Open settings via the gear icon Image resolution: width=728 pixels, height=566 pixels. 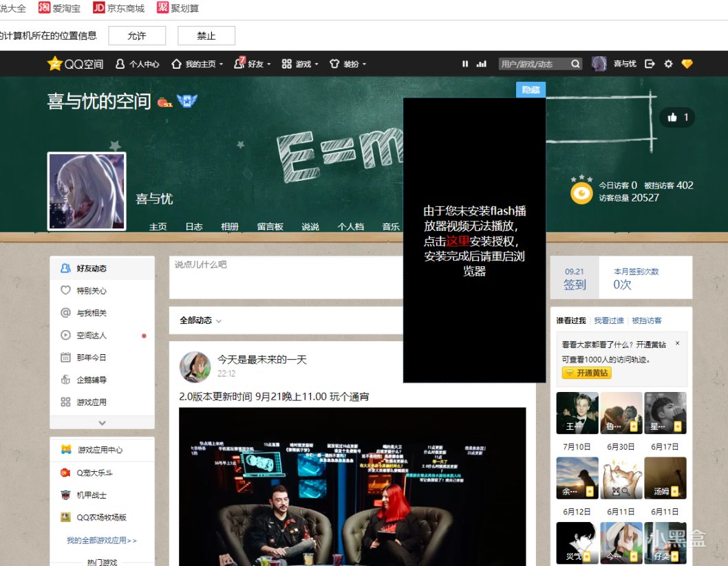[668, 64]
